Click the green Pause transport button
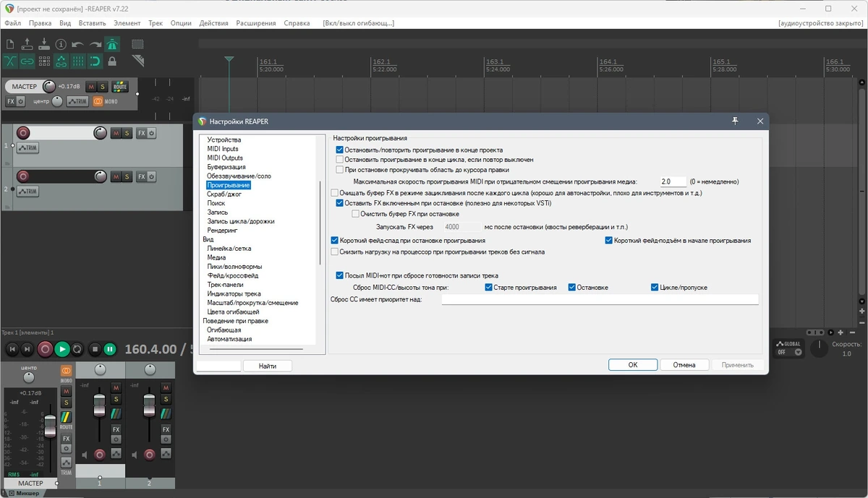 tap(110, 349)
